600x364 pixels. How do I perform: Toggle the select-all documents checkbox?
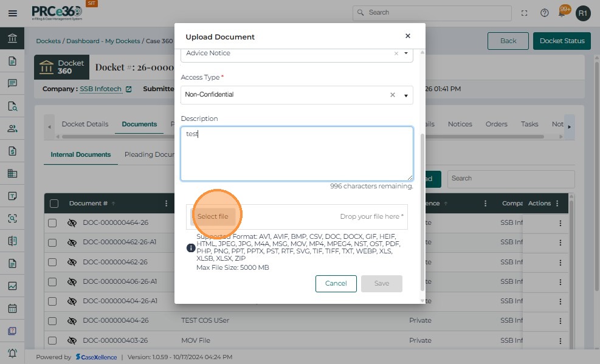54,204
